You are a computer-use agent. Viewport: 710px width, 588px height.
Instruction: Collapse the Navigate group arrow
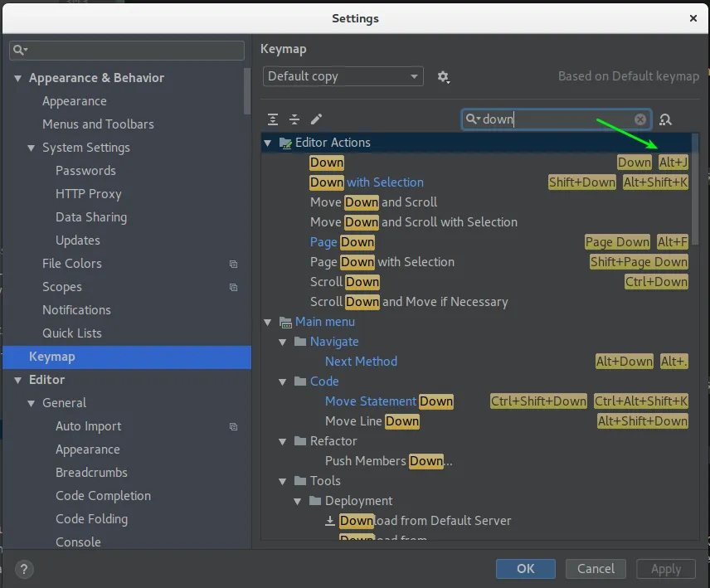pos(283,343)
